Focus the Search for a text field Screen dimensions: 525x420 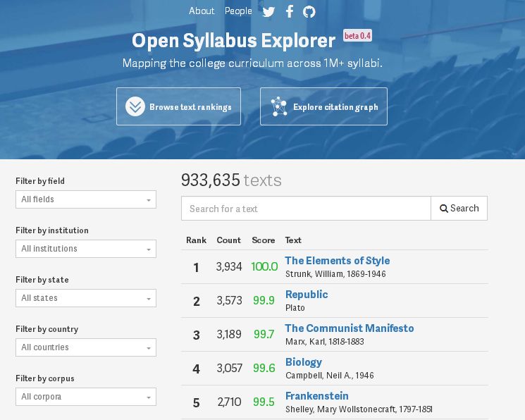[x=306, y=209]
